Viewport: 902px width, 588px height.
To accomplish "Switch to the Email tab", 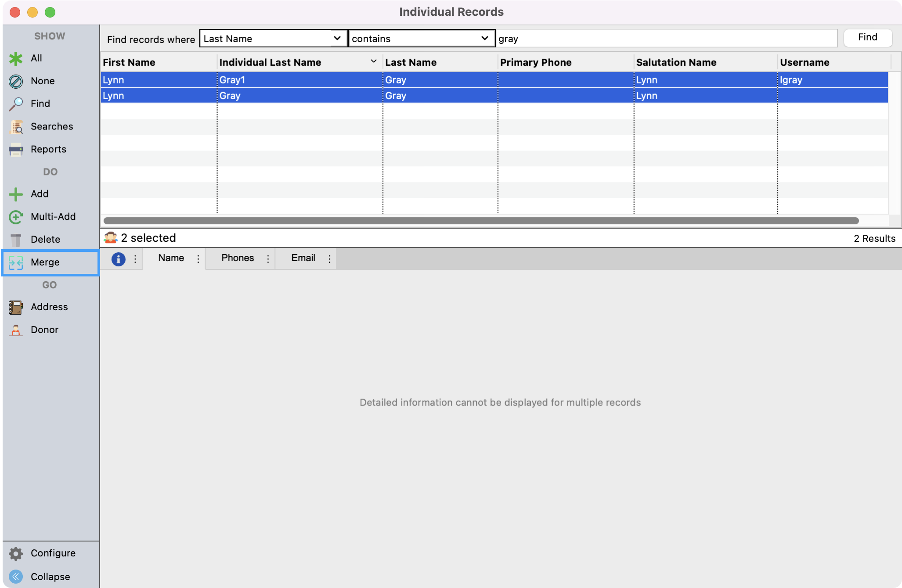I will (303, 258).
